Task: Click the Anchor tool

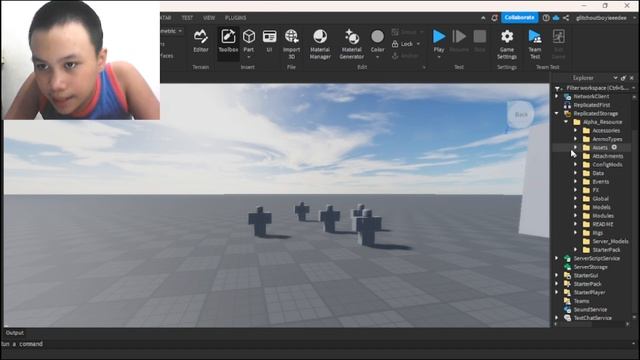Action: point(405,56)
